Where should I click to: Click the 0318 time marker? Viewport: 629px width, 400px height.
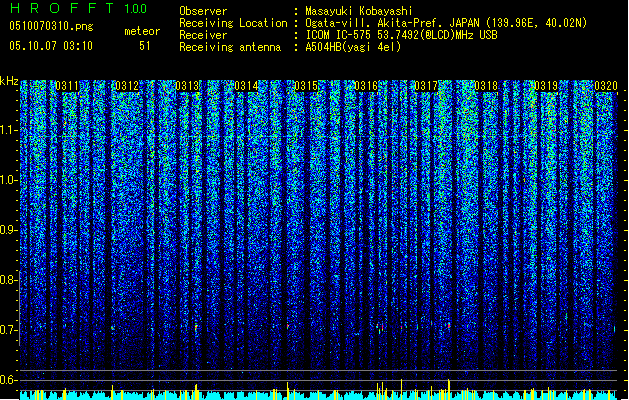[x=486, y=86]
